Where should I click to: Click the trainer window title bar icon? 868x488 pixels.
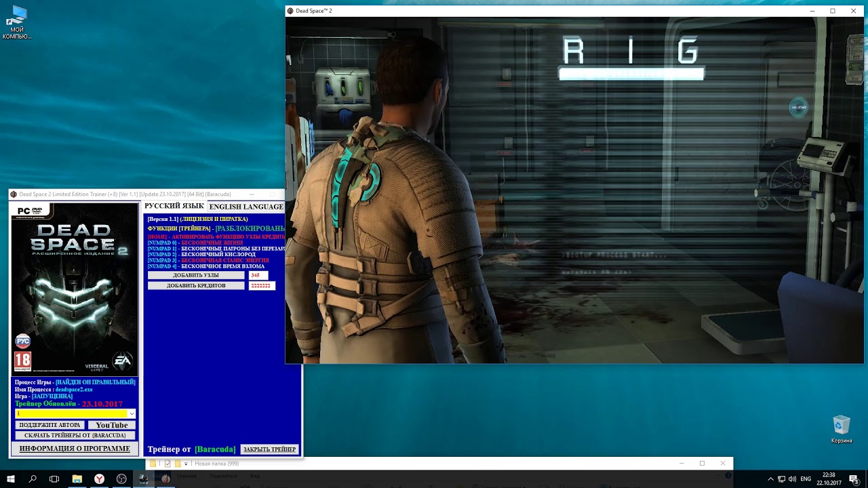(14, 195)
